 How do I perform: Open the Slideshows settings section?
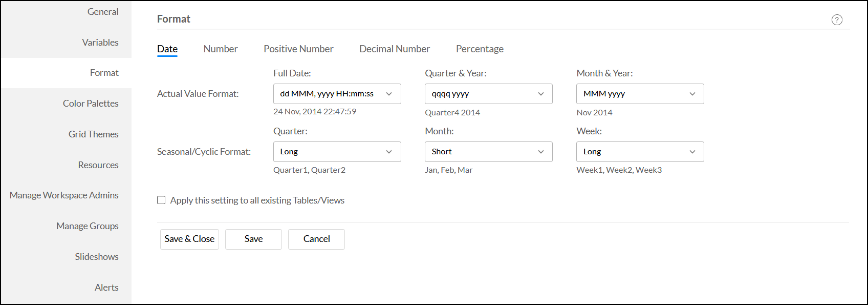coord(96,257)
